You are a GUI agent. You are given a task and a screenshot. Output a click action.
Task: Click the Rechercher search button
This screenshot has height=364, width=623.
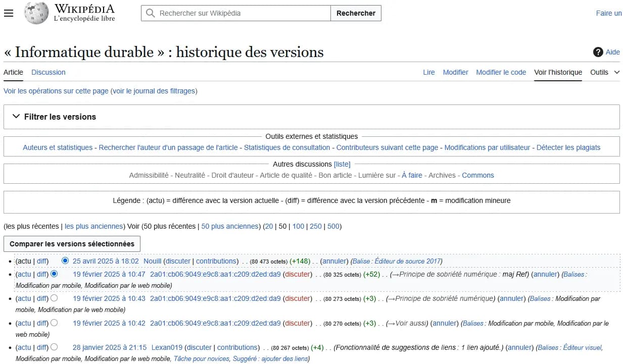[356, 13]
